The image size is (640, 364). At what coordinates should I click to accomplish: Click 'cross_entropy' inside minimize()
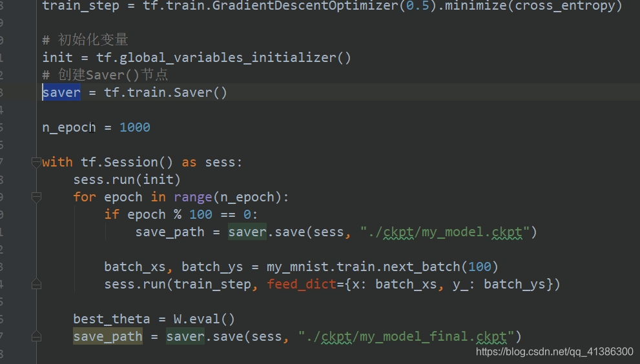tap(565, 6)
